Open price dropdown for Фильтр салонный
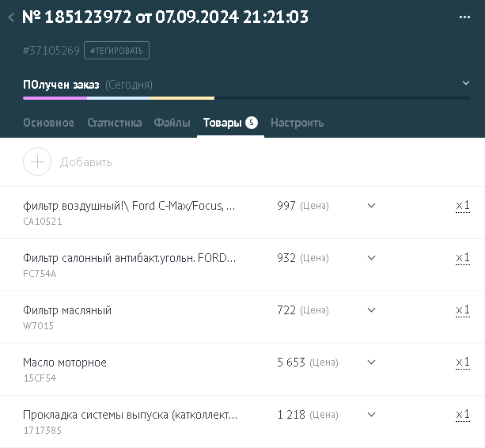The height and width of the screenshot is (448, 485). 371,258
